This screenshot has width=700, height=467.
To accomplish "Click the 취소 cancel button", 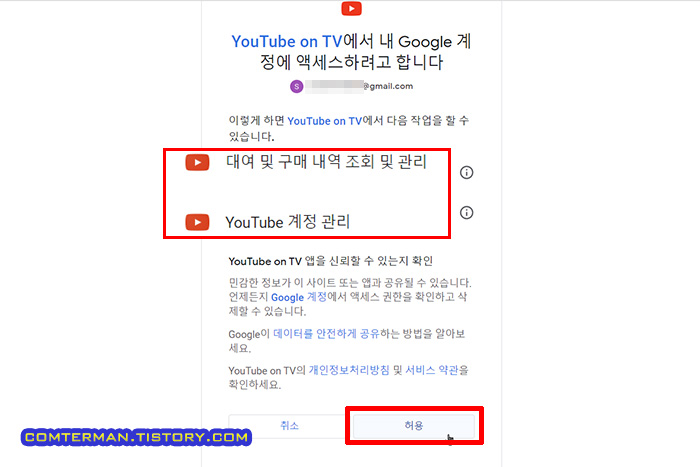I will pos(289,425).
